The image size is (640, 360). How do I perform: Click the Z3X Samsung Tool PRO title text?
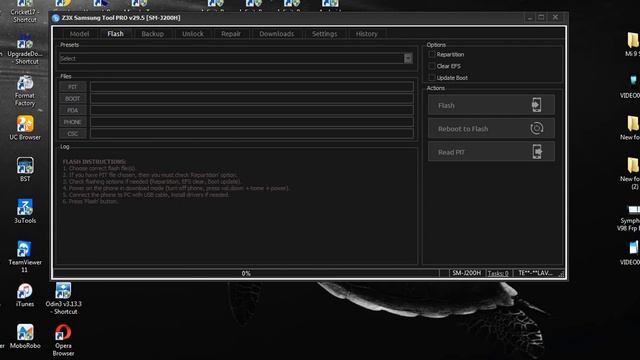pos(121,18)
